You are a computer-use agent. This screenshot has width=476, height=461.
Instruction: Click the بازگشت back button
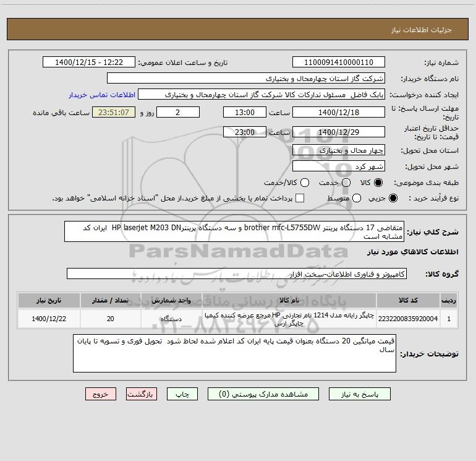[x=142, y=394]
